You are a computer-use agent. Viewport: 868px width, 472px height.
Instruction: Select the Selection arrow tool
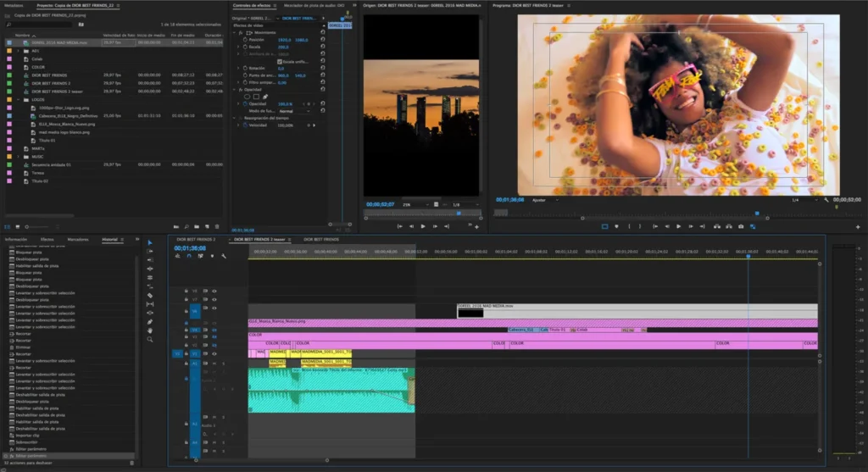coord(149,243)
